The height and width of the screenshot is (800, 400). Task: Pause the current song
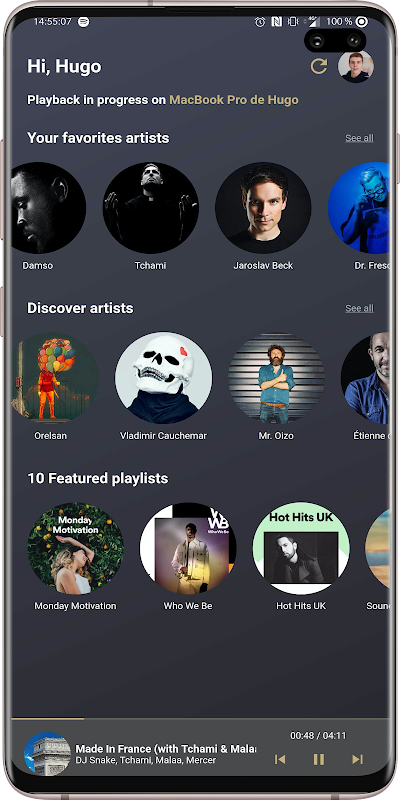click(319, 759)
